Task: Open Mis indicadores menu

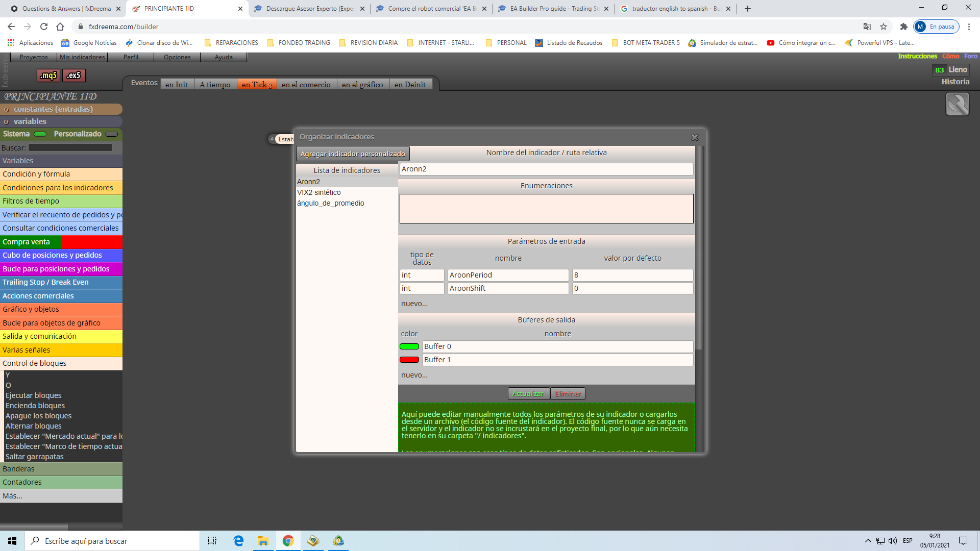Action: click(x=82, y=57)
